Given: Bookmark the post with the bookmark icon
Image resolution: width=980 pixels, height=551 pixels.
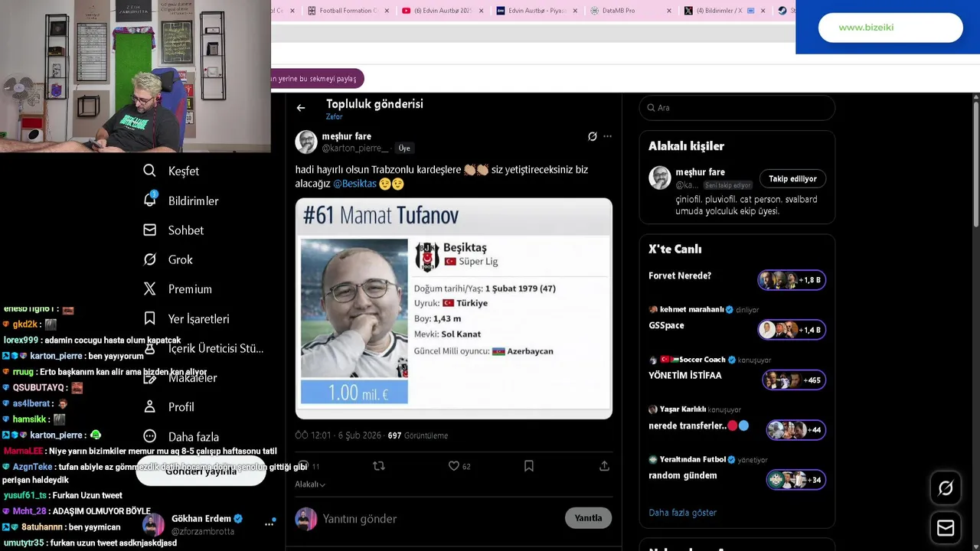Looking at the screenshot, I should (529, 465).
